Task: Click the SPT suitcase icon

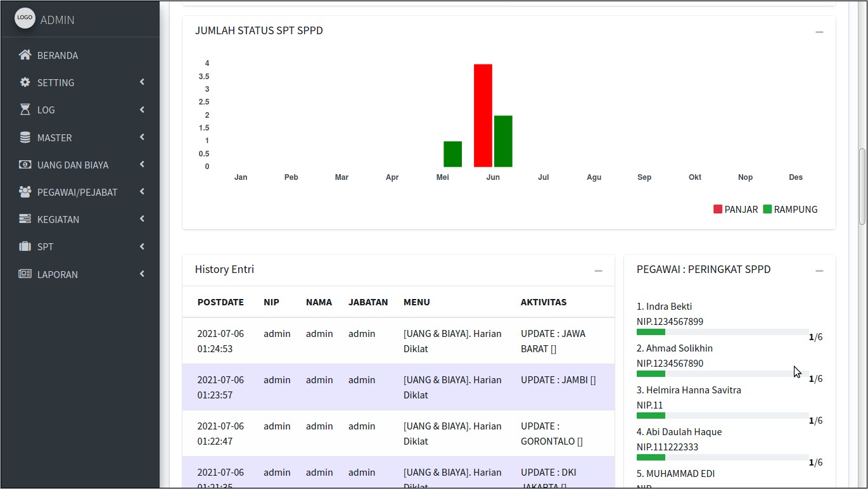Action: (25, 246)
